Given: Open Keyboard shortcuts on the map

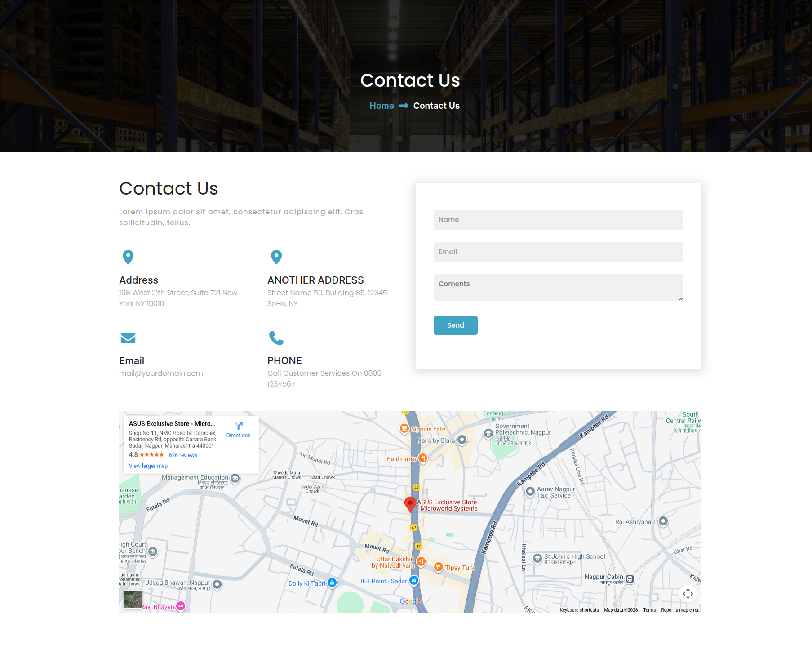Looking at the screenshot, I should [579, 610].
